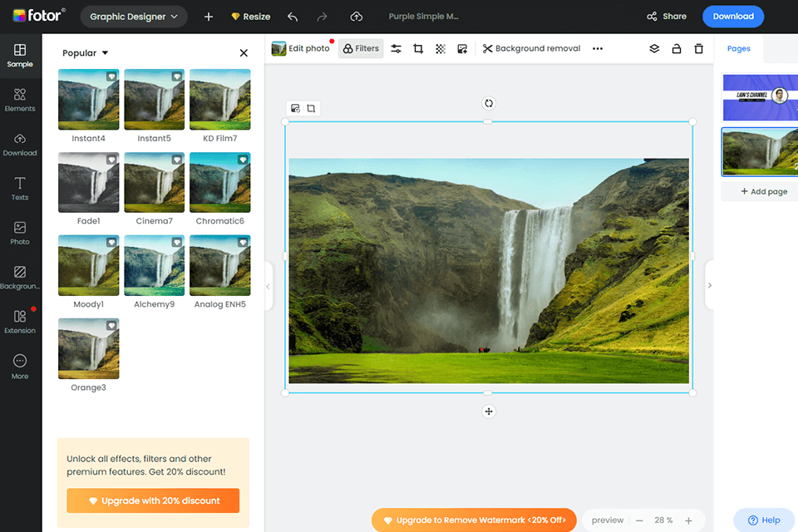The height and width of the screenshot is (532, 798).
Task: Favorite the Orange3 filter with heart
Action: (111, 326)
